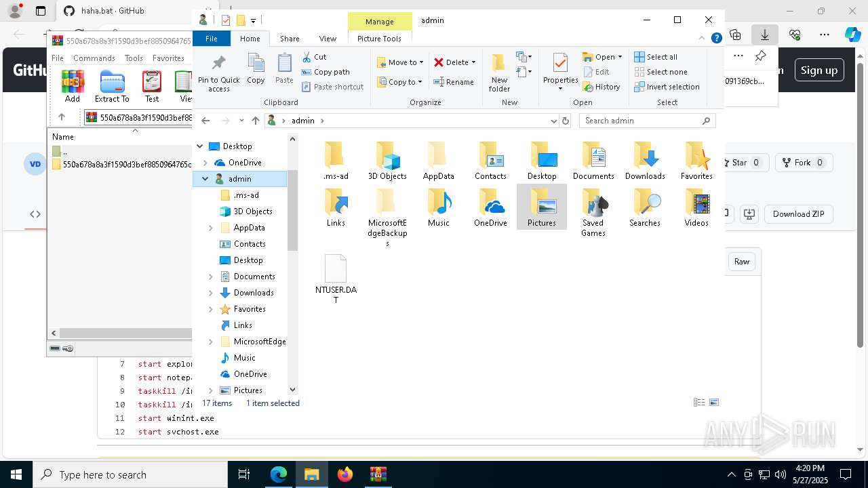The image size is (868, 488).
Task: Click the Windows Start button
Action: click(x=16, y=474)
